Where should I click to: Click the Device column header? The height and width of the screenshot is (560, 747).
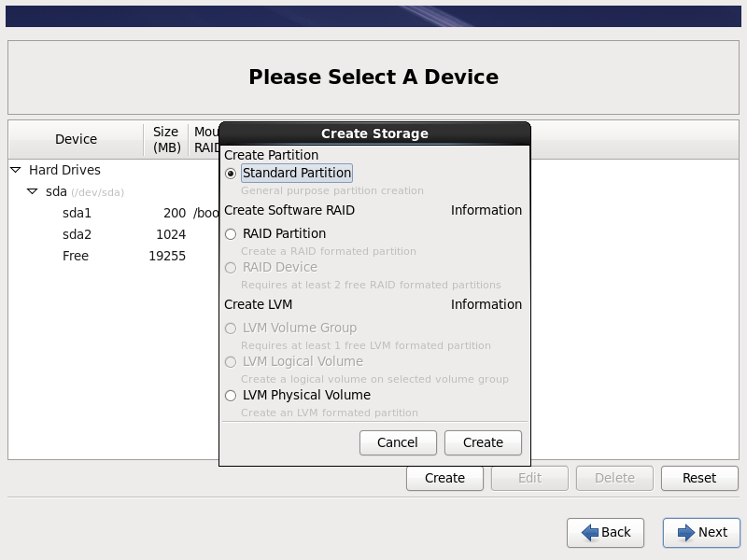[x=76, y=139]
